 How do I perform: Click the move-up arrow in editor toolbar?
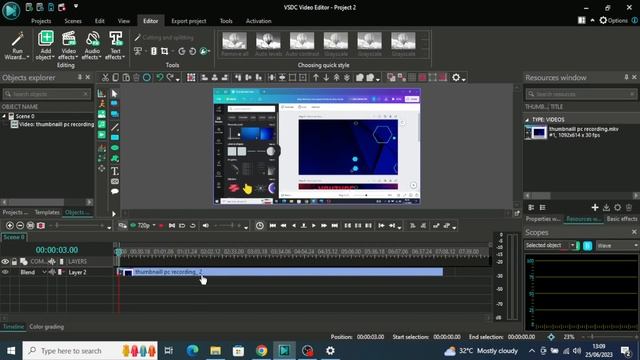click(x=316, y=77)
